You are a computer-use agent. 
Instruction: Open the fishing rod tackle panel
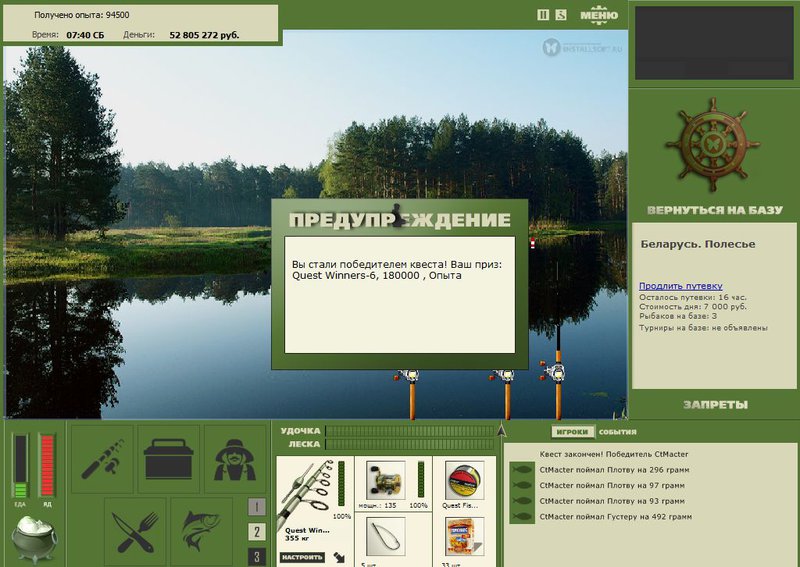pos(102,458)
